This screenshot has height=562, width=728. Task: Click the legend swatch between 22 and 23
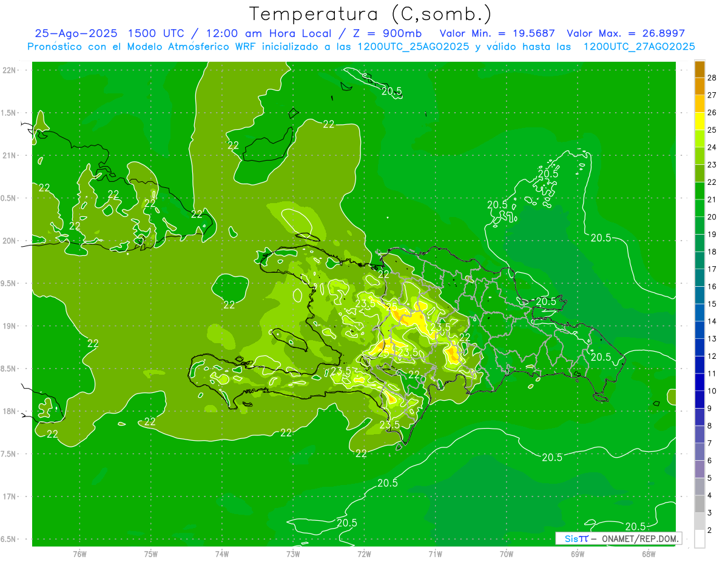pos(699,173)
